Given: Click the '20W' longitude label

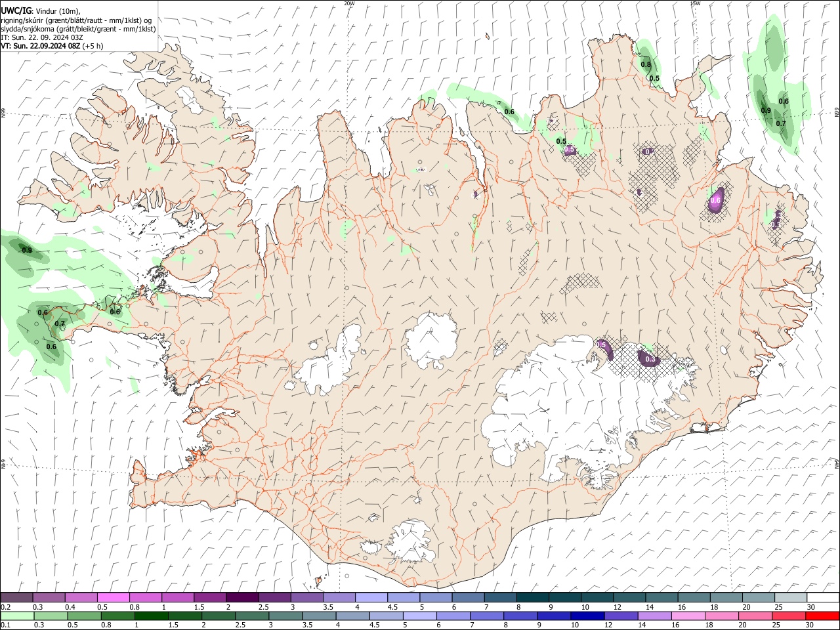Looking at the screenshot, I should pos(349,3).
